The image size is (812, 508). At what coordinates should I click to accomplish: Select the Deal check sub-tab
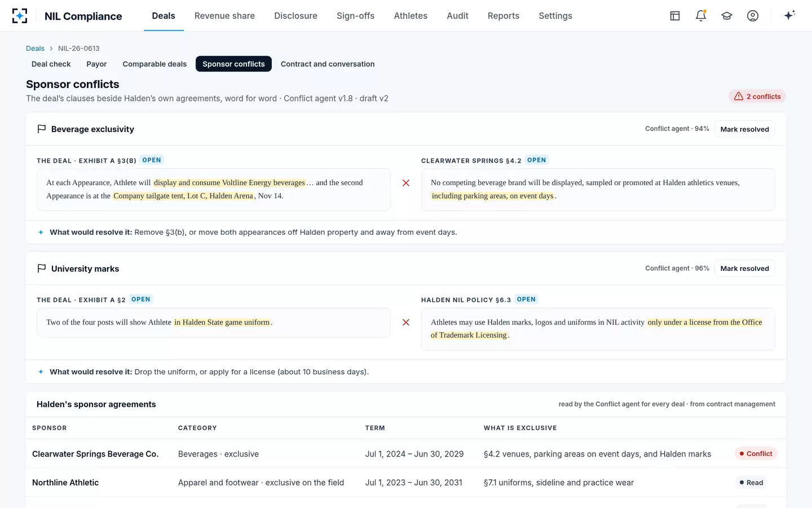[x=51, y=64]
